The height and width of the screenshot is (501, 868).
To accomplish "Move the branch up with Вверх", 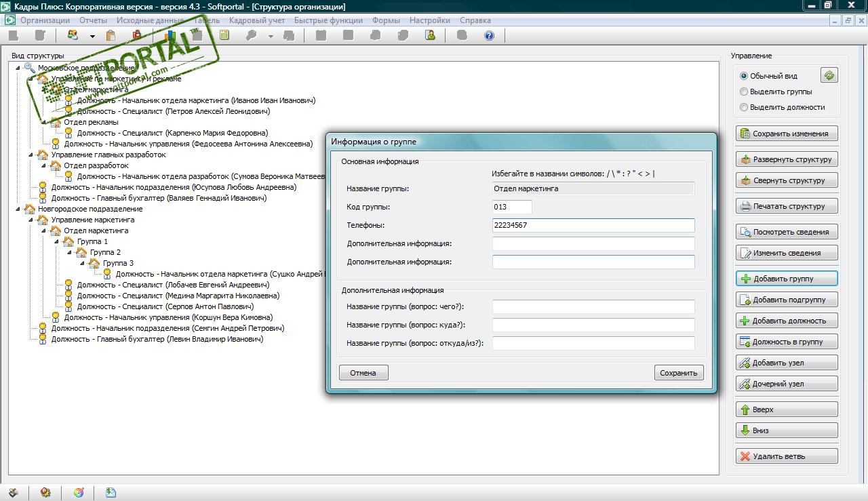I will pos(787,409).
